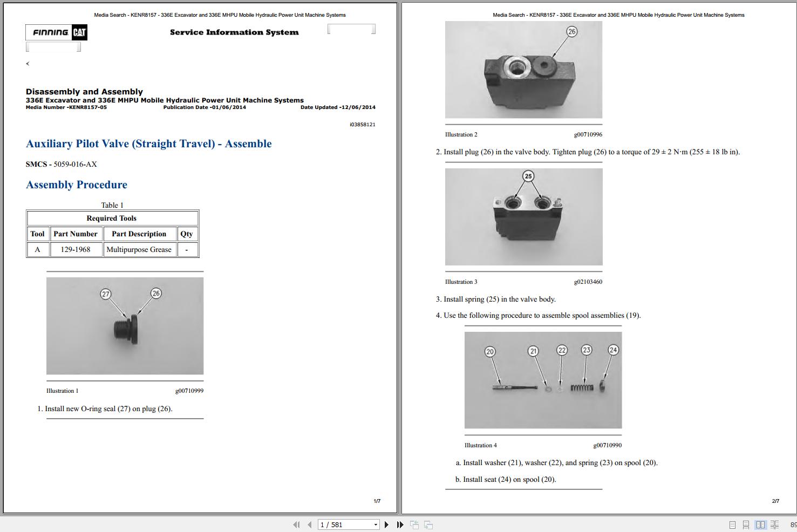The width and height of the screenshot is (797, 532).
Task: Click the empty box beside Service Information System
Action: tap(351, 29)
